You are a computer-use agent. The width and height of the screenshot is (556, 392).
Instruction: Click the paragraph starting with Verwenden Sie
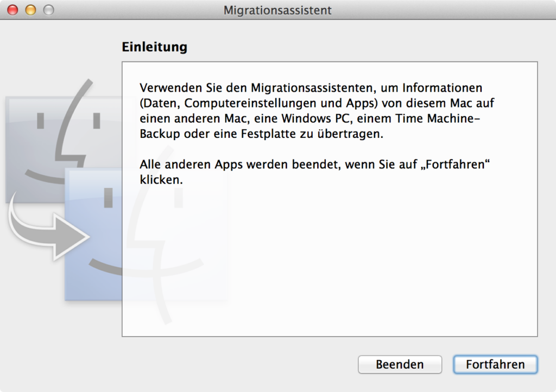click(317, 111)
